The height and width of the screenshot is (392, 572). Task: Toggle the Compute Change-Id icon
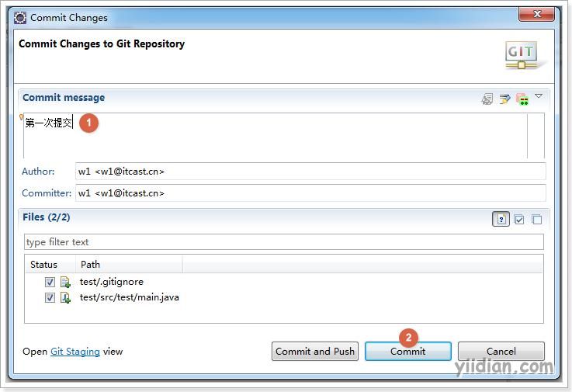[522, 99]
